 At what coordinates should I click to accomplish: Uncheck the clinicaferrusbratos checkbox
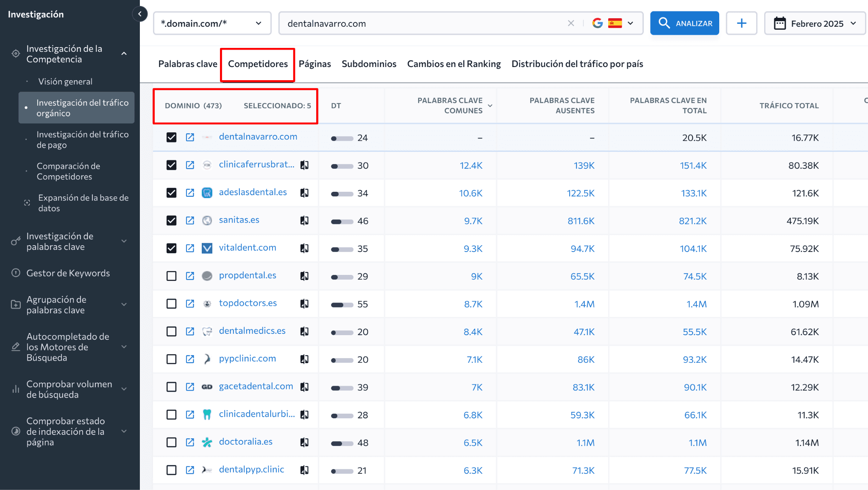171,165
